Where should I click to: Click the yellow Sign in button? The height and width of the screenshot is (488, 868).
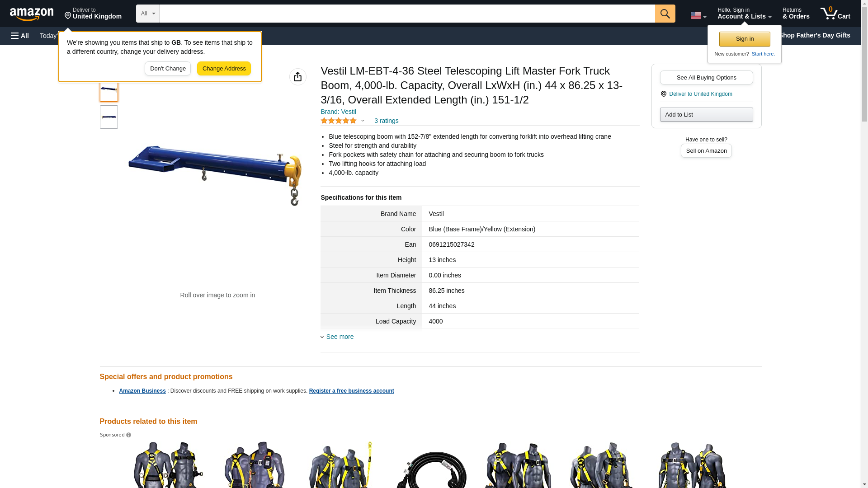[745, 39]
